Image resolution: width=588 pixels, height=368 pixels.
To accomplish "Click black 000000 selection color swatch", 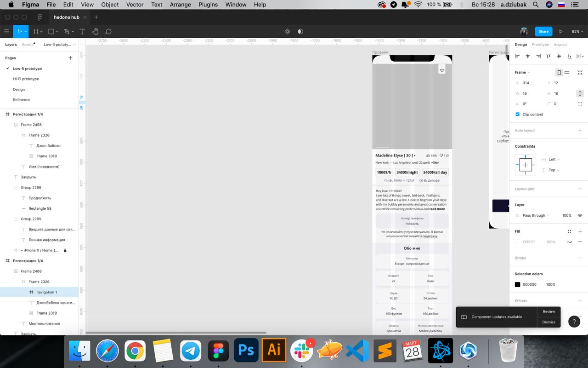I will (x=517, y=284).
